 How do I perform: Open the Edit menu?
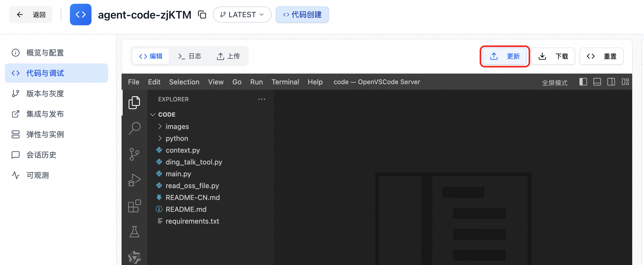click(x=154, y=82)
